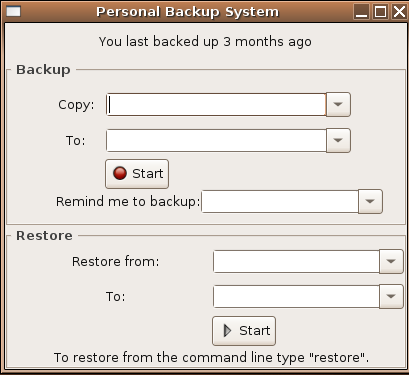Open the Copy source dropdown arrow
This screenshot has height=375, width=409.
(x=338, y=105)
